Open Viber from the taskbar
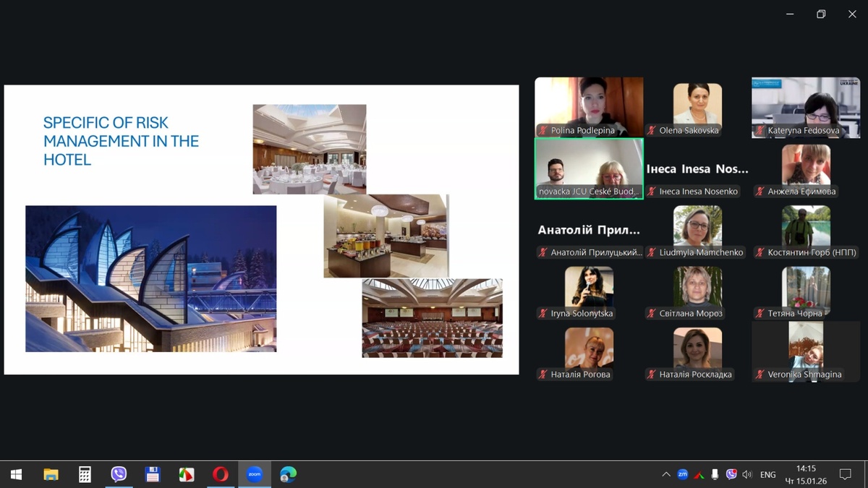868x488 pixels. tap(119, 474)
